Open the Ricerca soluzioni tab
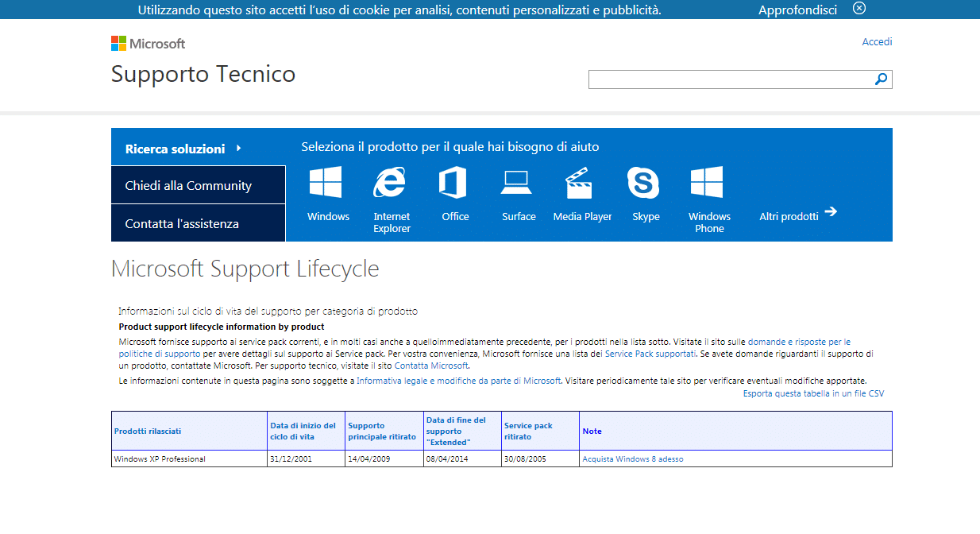 pyautogui.click(x=198, y=147)
